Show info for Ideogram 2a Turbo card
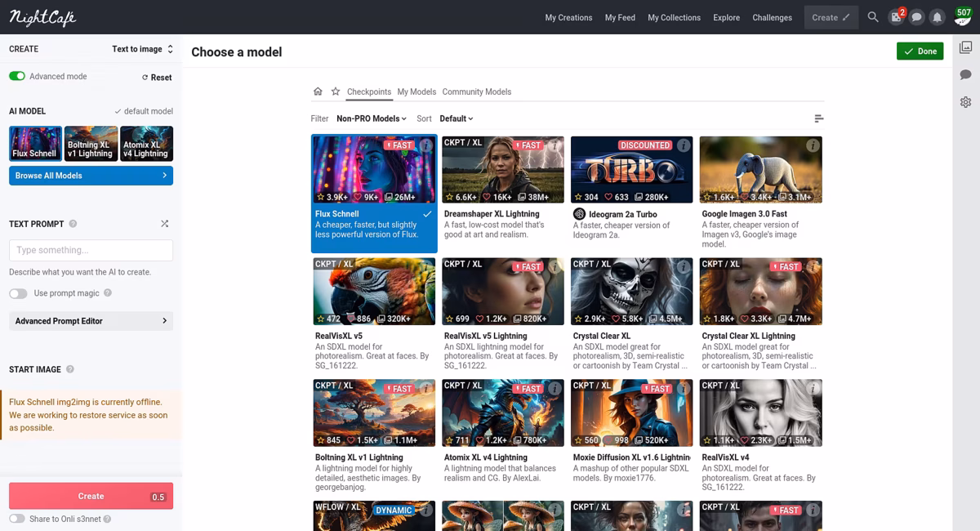 684,145
